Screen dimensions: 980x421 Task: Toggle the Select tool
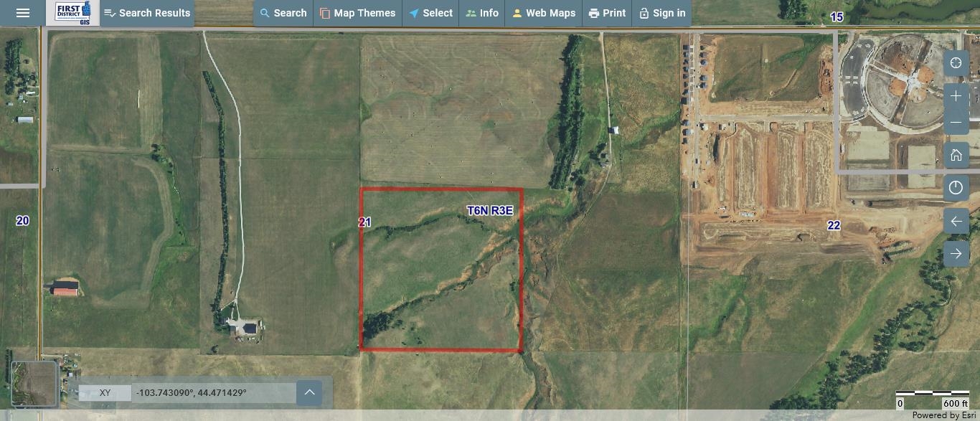tap(430, 12)
